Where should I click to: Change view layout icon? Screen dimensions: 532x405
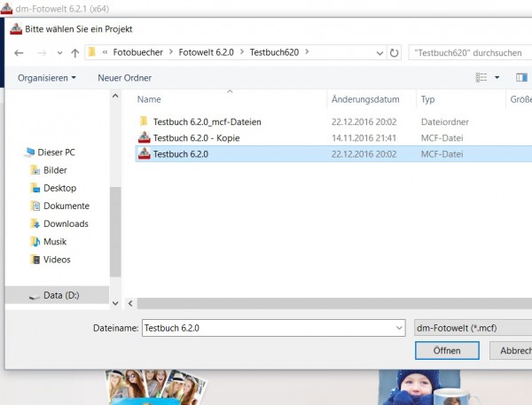click(481, 78)
